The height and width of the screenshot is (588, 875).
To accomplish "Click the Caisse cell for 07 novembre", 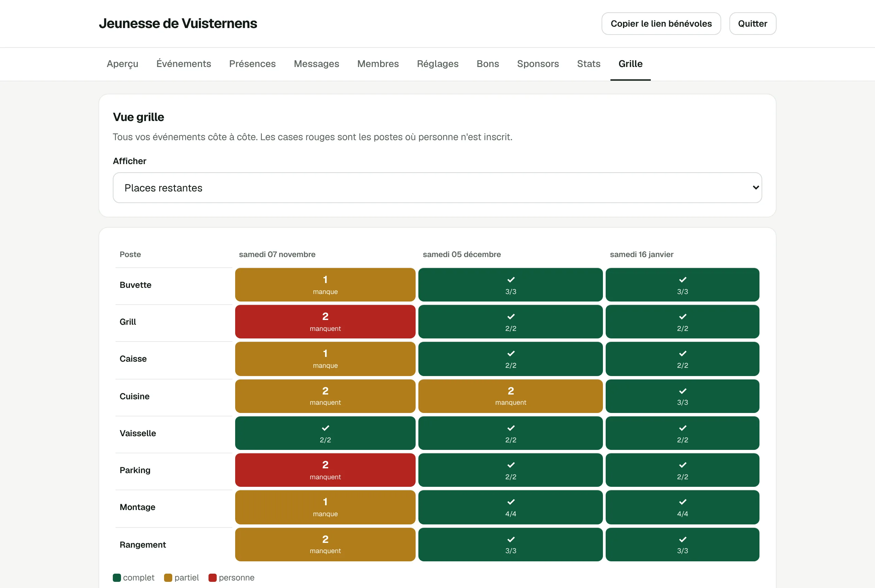I will [x=325, y=359].
